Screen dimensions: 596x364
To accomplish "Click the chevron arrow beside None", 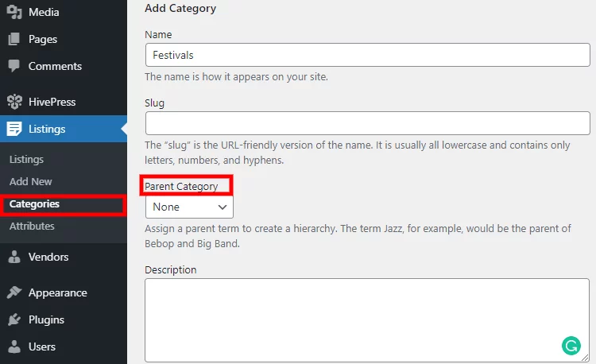I will [x=223, y=207].
